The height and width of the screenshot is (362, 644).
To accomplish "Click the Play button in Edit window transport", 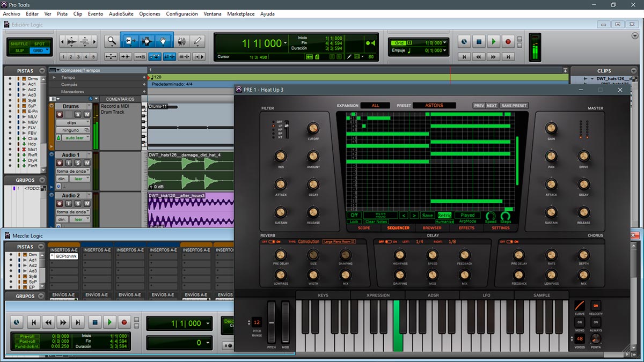I will pos(493,41).
